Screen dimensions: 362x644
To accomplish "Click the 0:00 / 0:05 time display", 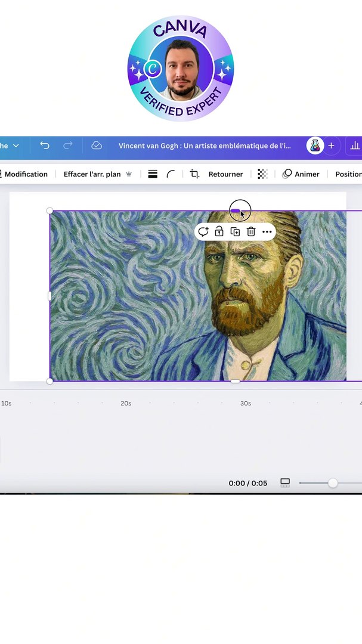I will 247,483.
